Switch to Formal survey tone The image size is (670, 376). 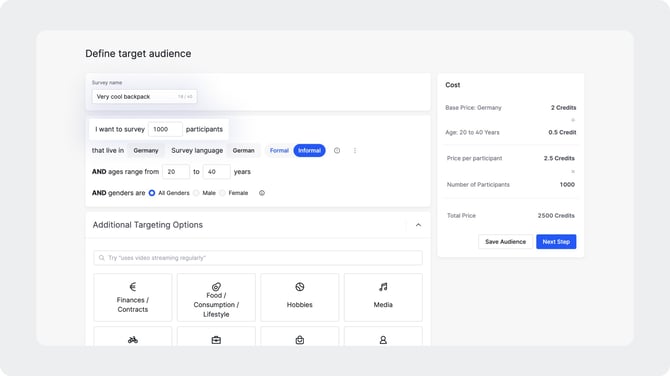coord(279,150)
